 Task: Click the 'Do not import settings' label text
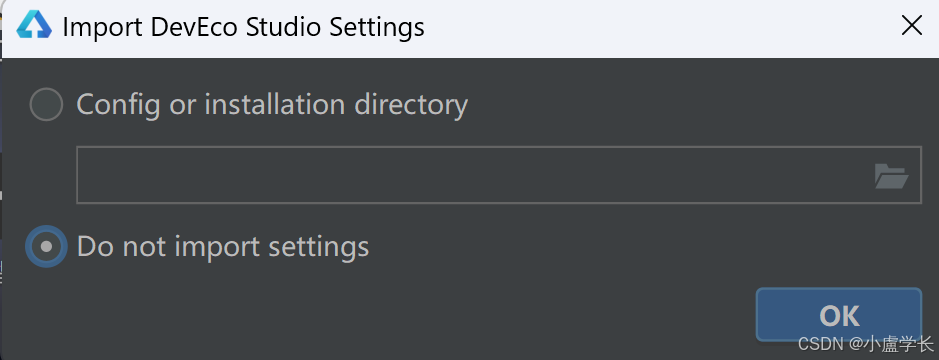pyautogui.click(x=223, y=247)
